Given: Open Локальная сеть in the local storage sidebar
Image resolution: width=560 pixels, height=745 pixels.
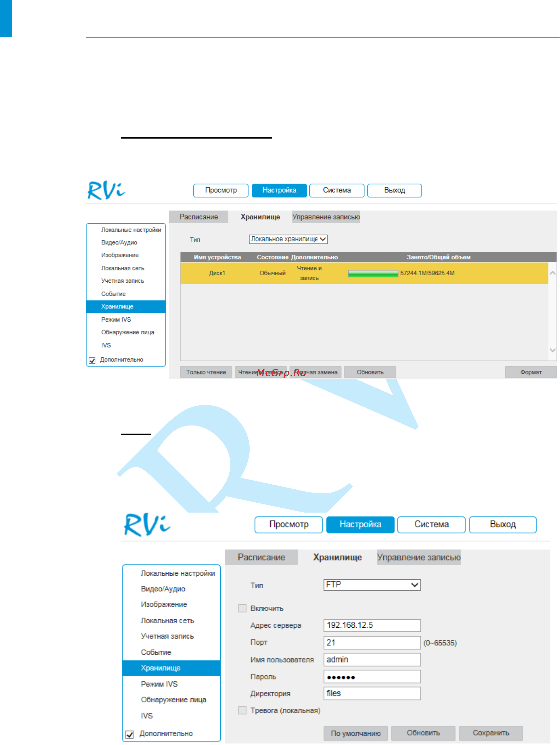Looking at the screenshot, I should pos(123,269).
